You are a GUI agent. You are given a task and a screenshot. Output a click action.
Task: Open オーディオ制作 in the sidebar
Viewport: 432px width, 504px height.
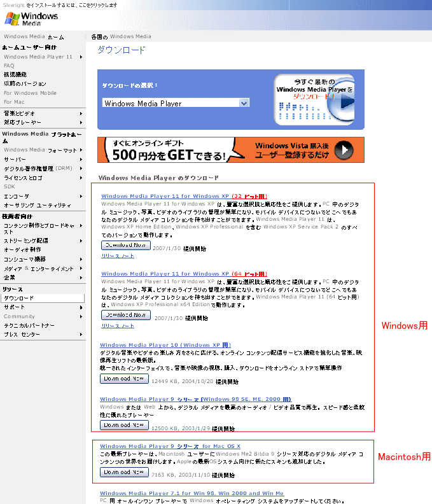22,249
